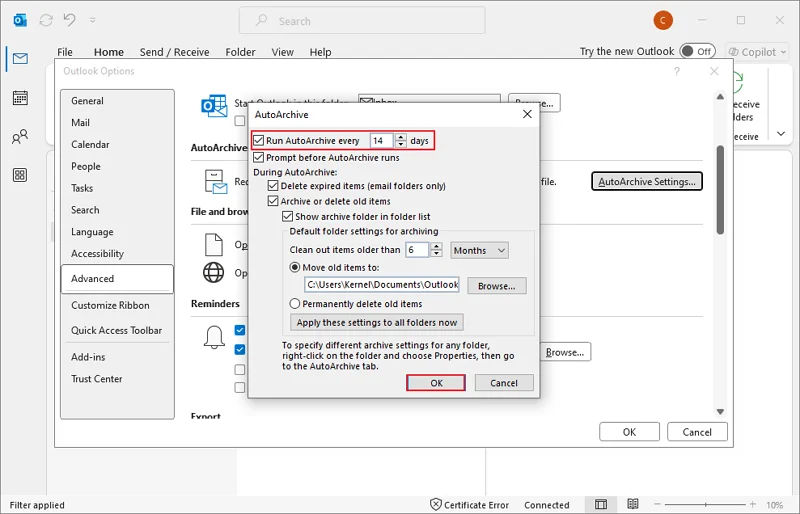The image size is (800, 514).
Task: Open more apps grid in sidebar
Action: [x=20, y=175]
